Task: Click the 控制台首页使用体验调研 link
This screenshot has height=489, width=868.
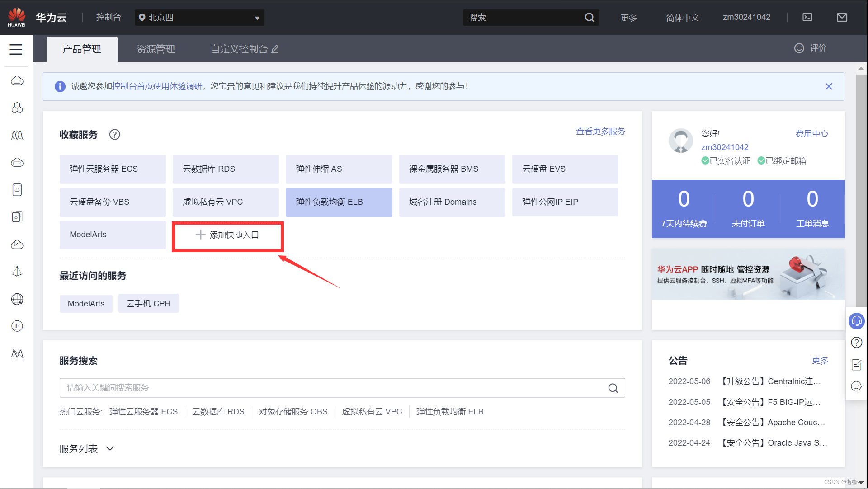Action: pyautogui.click(x=157, y=86)
